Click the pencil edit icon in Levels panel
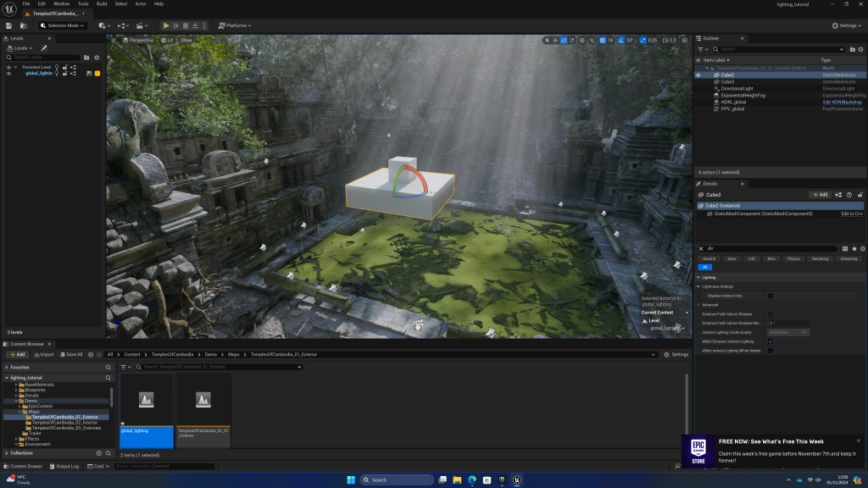The height and width of the screenshot is (488, 868). (44, 48)
